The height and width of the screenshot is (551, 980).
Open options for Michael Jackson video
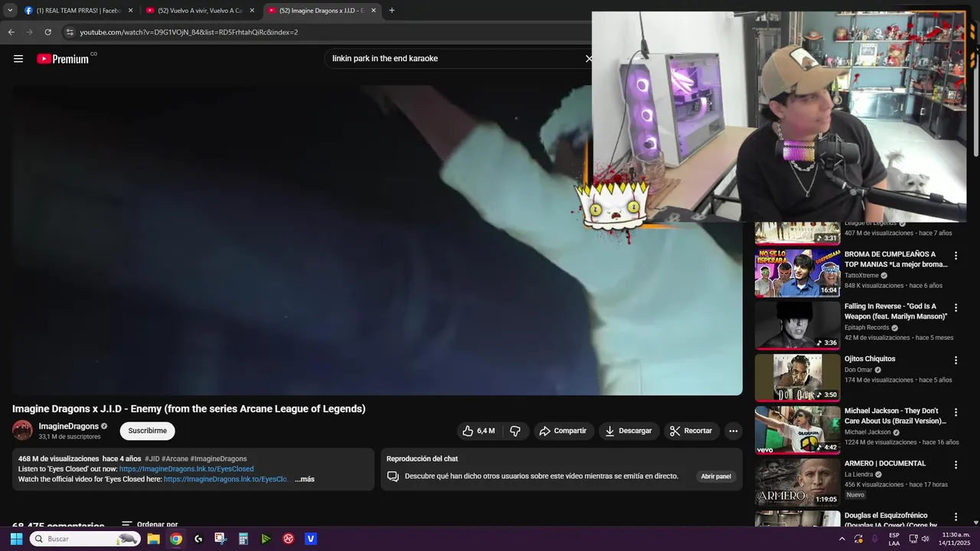955,412
